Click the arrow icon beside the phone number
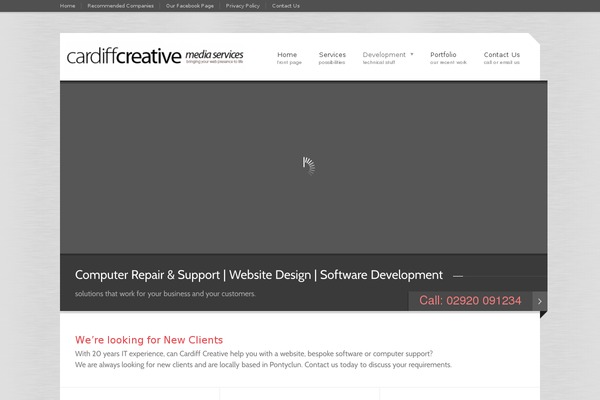600x400 pixels. click(540, 301)
